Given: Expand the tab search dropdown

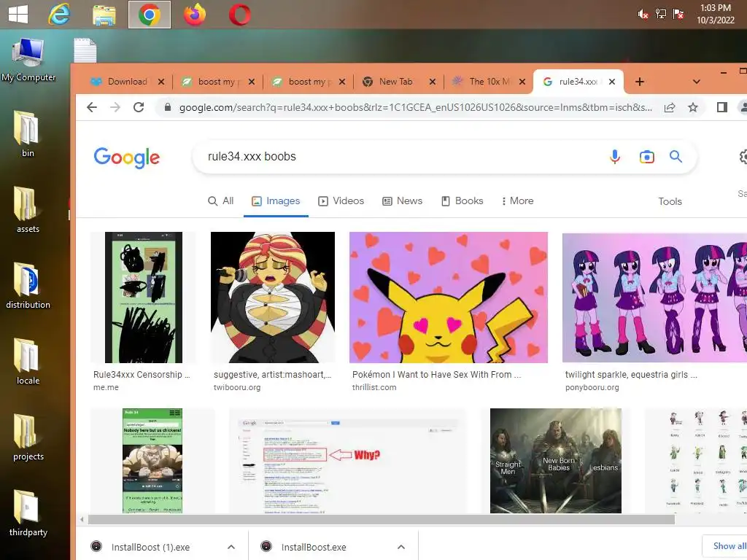Looking at the screenshot, I should tap(696, 82).
